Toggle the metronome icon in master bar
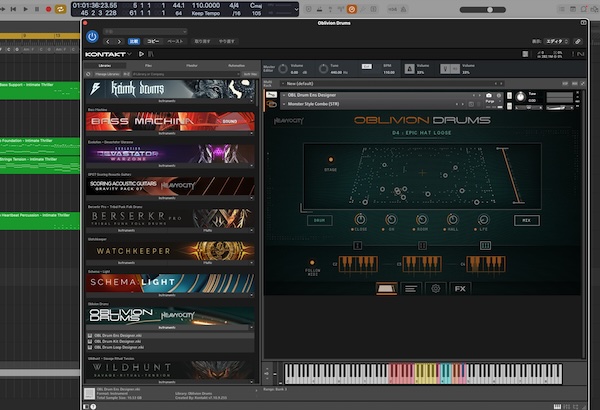 tap(409, 69)
